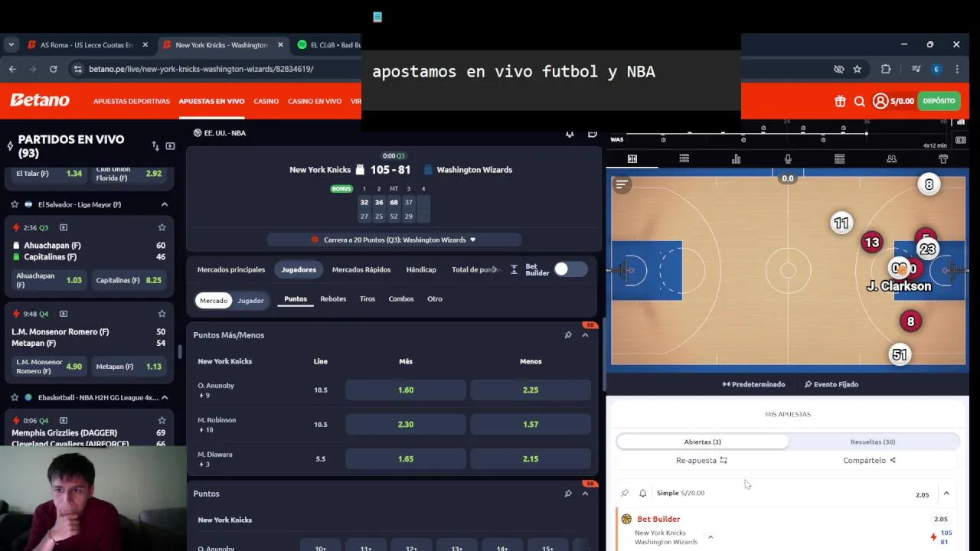Screen dimensions: 980x551
Task: Click the browser address bar URL
Action: click(201, 69)
